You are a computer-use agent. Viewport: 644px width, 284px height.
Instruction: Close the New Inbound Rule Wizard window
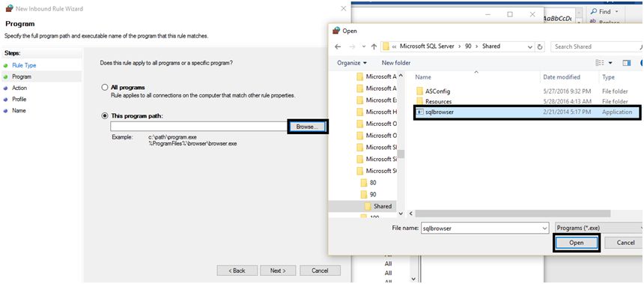click(344, 8)
